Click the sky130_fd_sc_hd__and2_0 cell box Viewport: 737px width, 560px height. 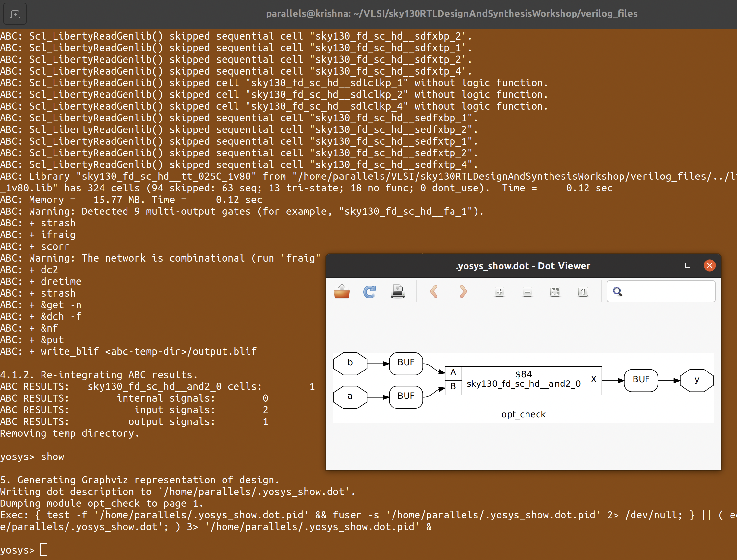(x=524, y=380)
